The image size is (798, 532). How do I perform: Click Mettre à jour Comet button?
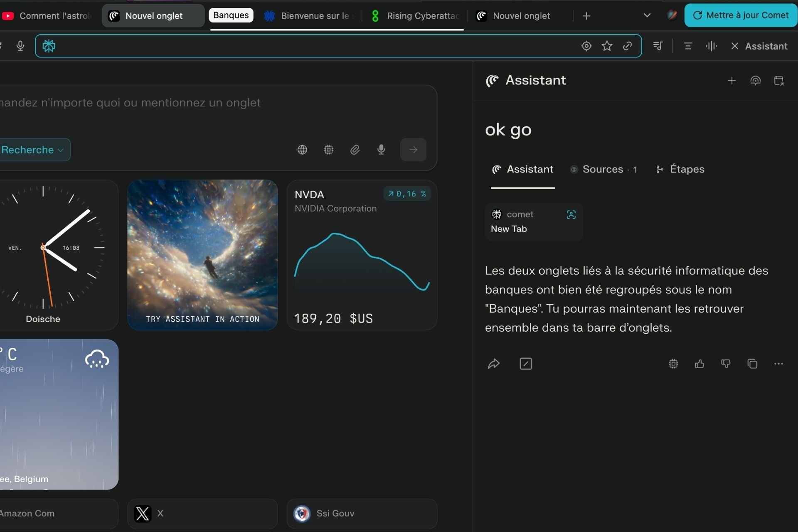coord(741,15)
